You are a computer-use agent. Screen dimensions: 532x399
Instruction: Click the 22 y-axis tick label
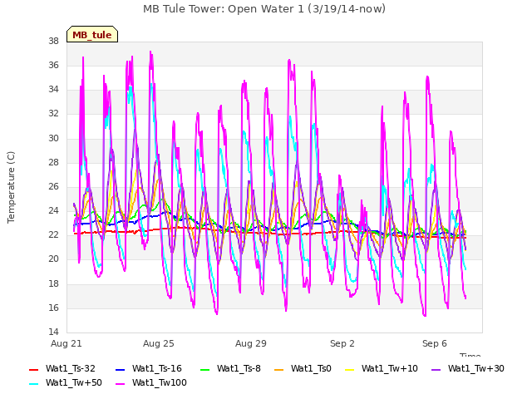click(x=53, y=234)
